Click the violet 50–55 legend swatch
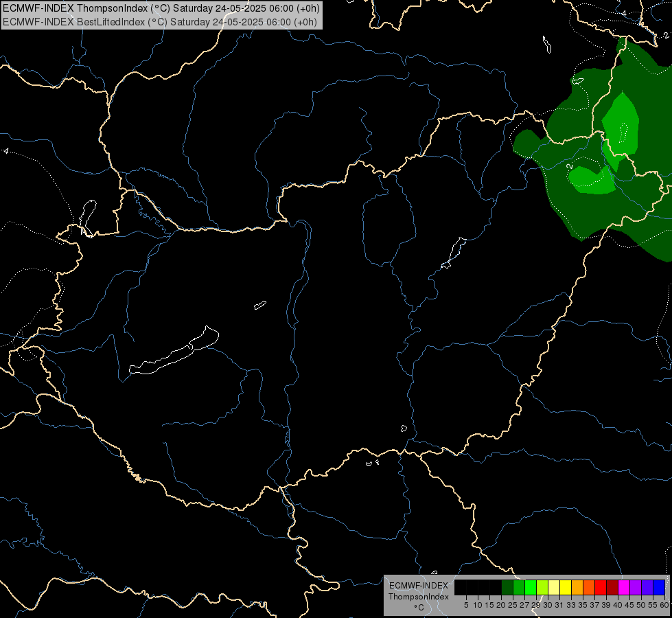The width and height of the screenshot is (672, 618). click(x=647, y=587)
